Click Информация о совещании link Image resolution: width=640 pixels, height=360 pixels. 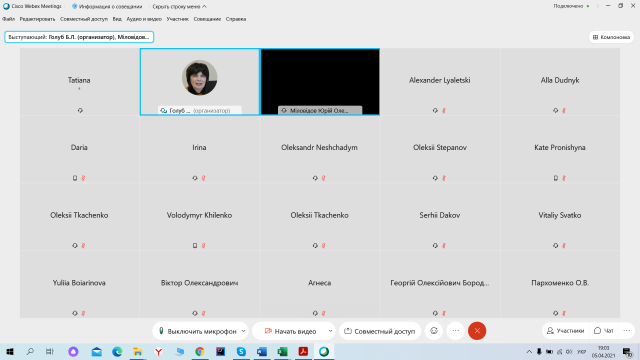click(x=107, y=7)
